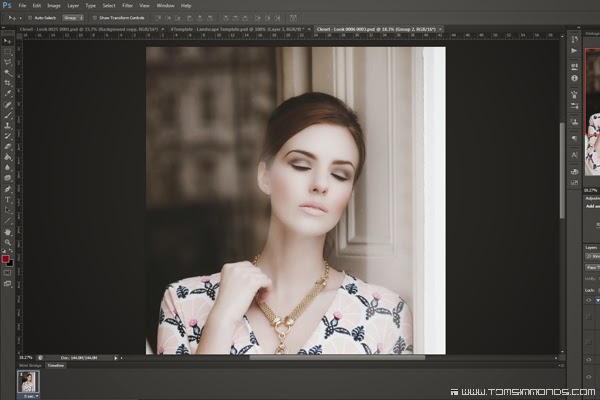Select the Brush tool
The image size is (600, 400).
7,115
